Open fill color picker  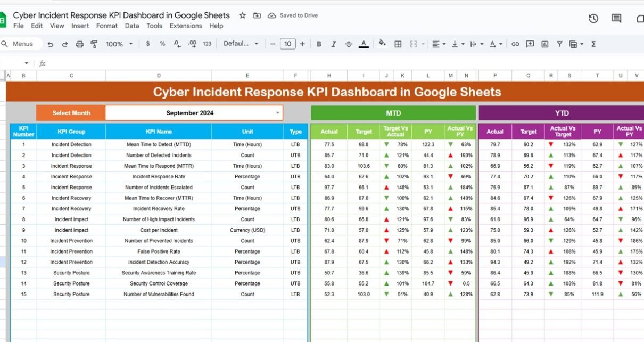click(x=382, y=44)
